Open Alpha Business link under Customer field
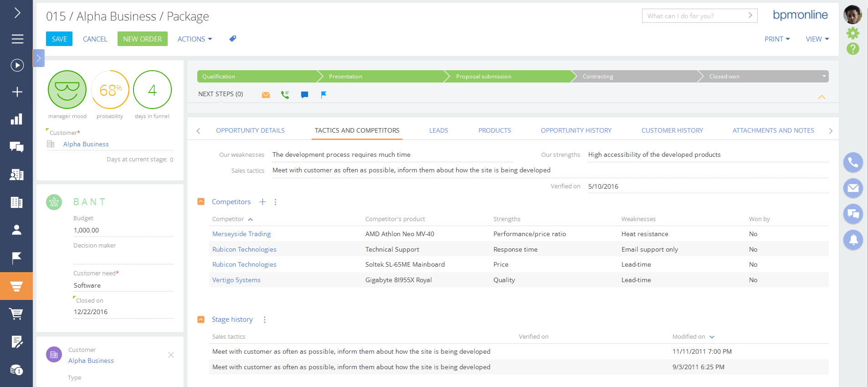Screen dimensions: 868x387 [x=86, y=144]
